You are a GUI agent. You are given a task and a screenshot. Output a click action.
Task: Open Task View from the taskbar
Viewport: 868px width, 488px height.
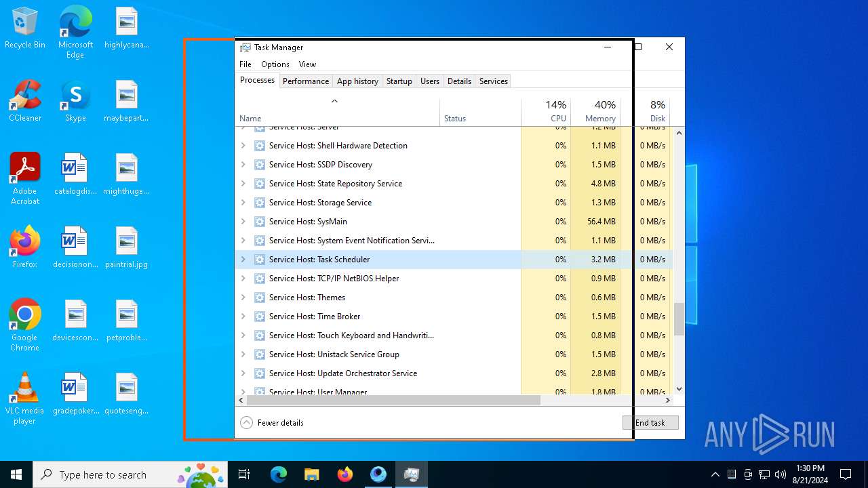[x=245, y=474]
